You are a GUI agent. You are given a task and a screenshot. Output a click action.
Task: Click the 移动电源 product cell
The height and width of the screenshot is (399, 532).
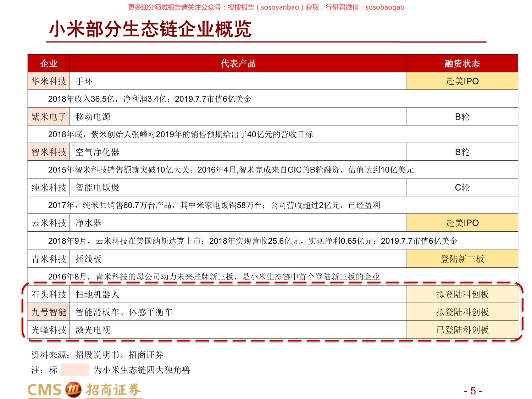[x=238, y=117]
